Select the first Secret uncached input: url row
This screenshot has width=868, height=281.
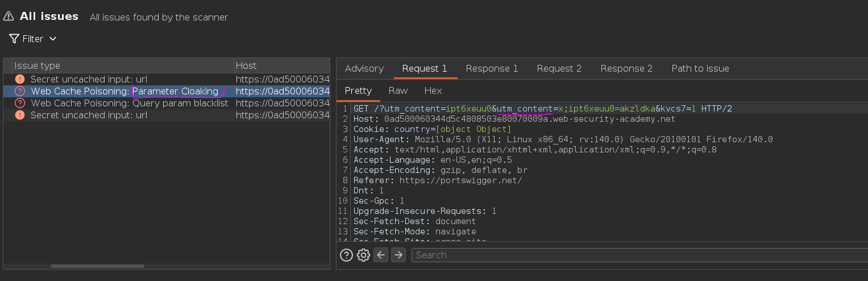167,79
